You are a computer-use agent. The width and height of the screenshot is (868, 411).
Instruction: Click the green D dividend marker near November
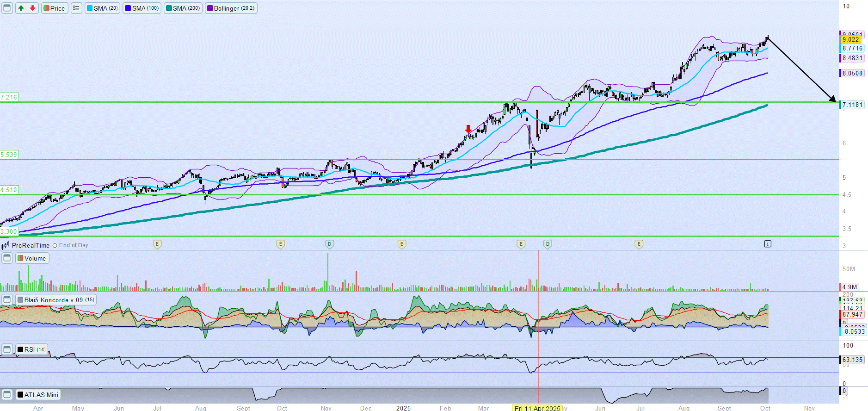(329, 244)
